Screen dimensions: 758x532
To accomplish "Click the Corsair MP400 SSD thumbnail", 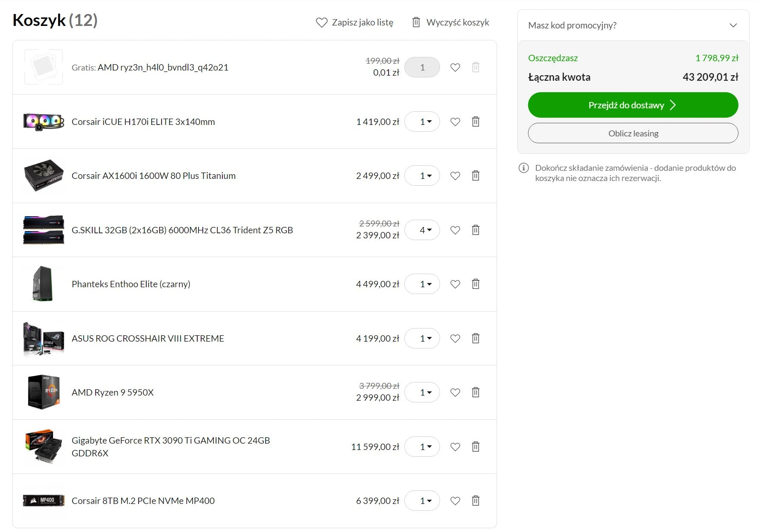I will click(44, 501).
